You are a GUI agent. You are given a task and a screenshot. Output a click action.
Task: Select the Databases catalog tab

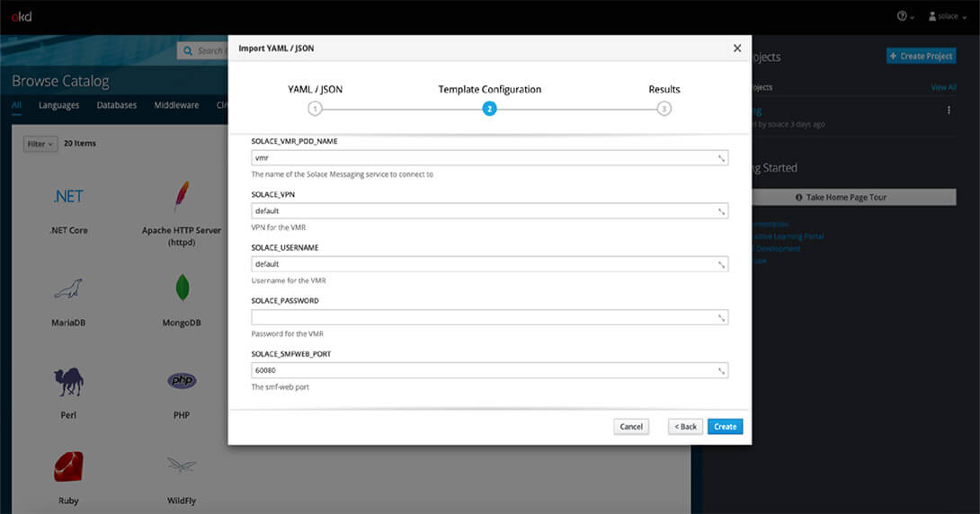click(x=116, y=105)
